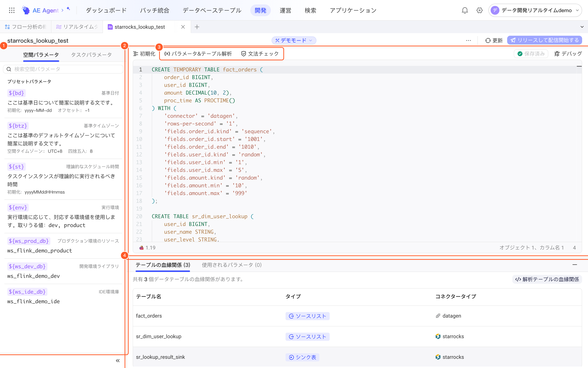This screenshot has width=588, height=368.
Task: Click the 初期化 toolbar item
Action: (x=144, y=54)
